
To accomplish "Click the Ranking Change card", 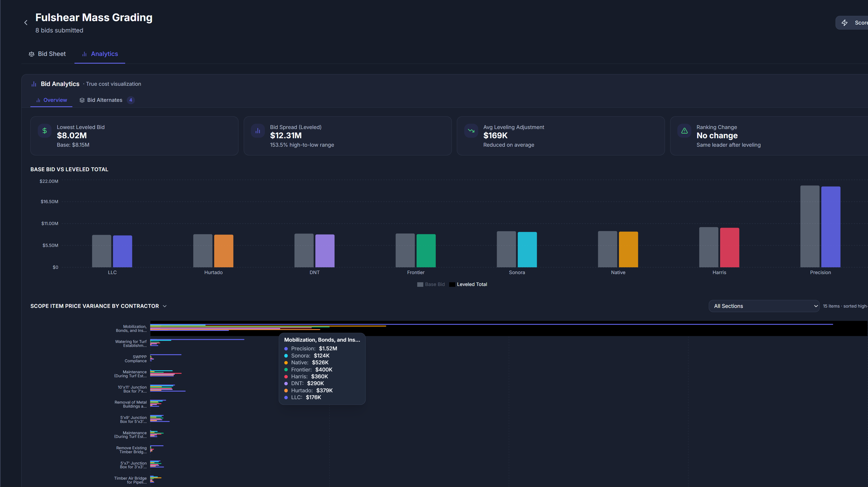I will tap(769, 136).
